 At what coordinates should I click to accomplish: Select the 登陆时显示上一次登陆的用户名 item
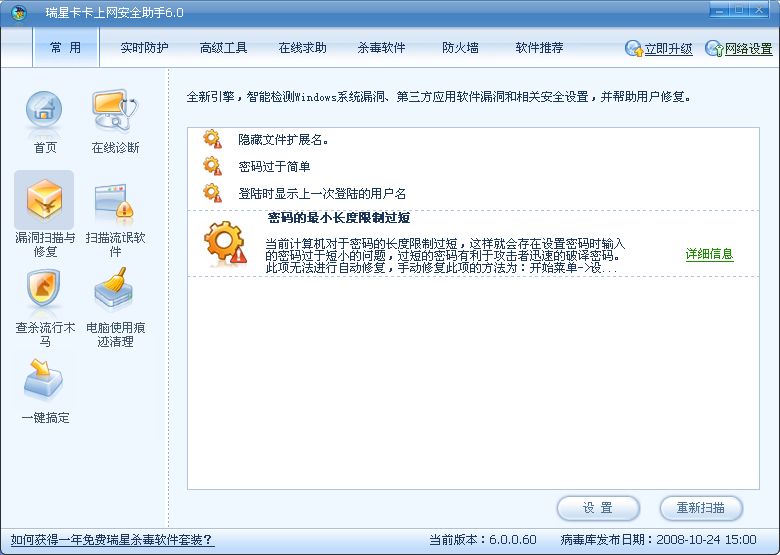[473, 193]
